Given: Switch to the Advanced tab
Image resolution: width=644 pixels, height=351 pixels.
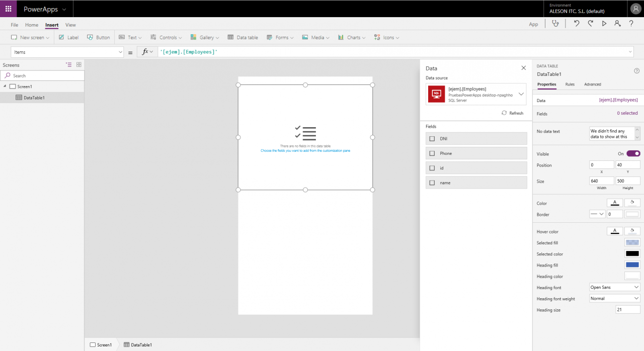Looking at the screenshot, I should 592,84.
